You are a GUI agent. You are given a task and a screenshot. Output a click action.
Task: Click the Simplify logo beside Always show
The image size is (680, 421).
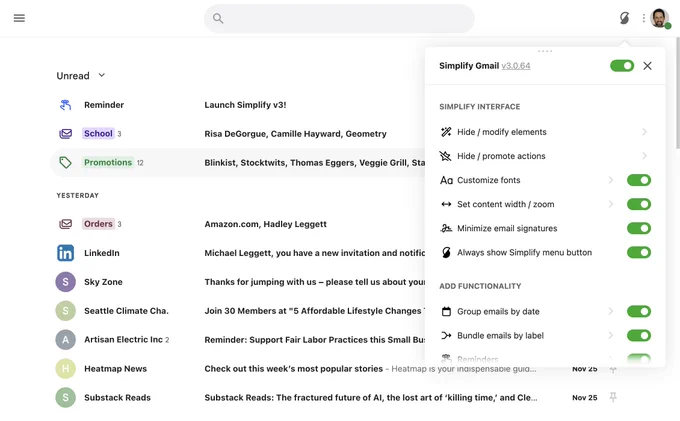coord(446,252)
